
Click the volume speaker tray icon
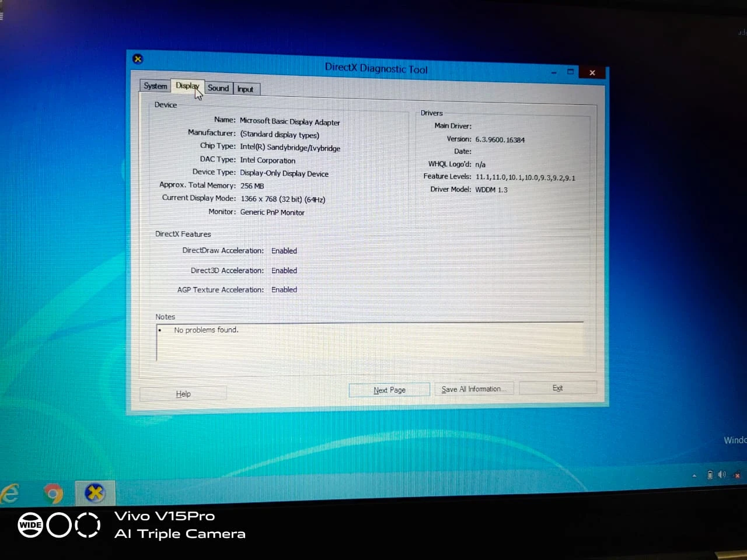click(722, 475)
